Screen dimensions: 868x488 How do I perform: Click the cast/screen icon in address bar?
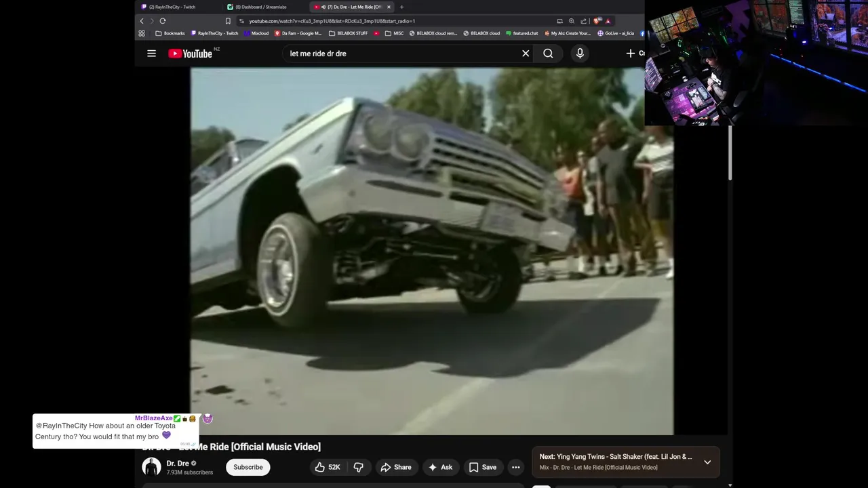[559, 21]
